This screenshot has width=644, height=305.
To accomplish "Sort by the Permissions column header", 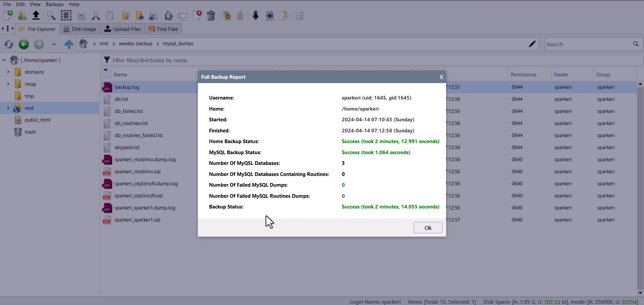I will pyautogui.click(x=524, y=75).
